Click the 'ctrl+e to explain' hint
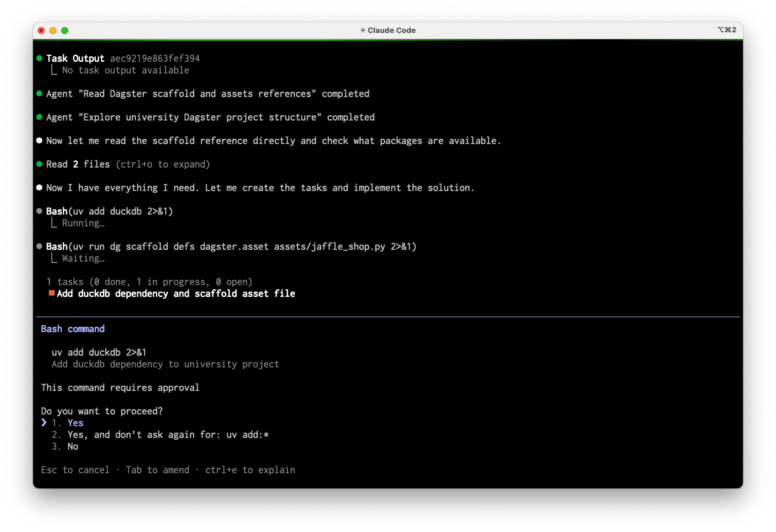The height and width of the screenshot is (532, 776). point(250,470)
